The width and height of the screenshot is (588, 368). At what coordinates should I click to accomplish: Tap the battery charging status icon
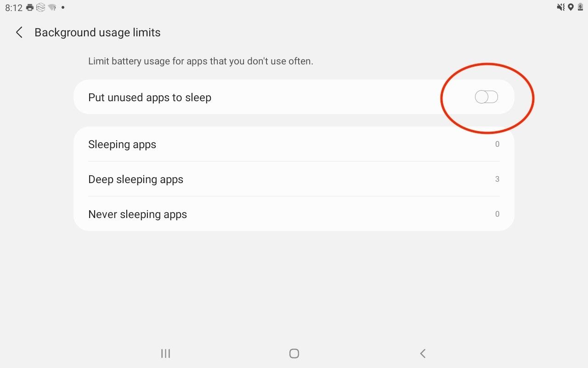click(581, 7)
